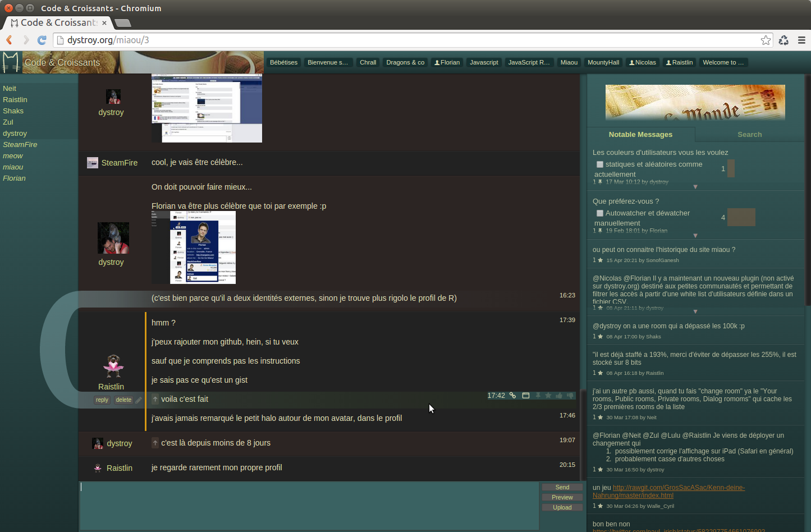Bookmark this page with the star icon
811x532 pixels.
[766, 40]
